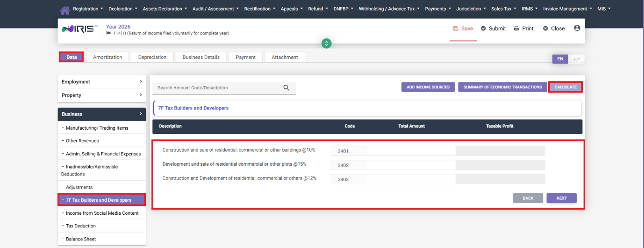
Task: Open the Sales Tax menu
Action: pos(504,9)
